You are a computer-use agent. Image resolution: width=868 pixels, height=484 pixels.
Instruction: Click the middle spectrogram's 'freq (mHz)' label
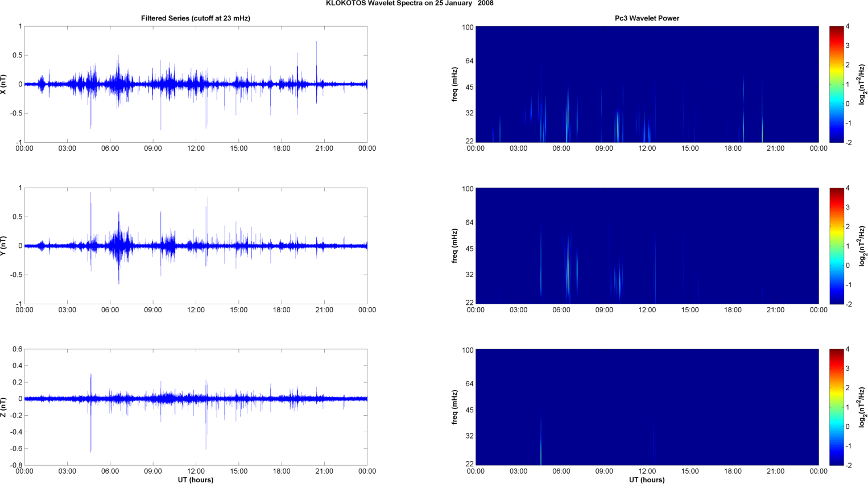tap(455, 246)
